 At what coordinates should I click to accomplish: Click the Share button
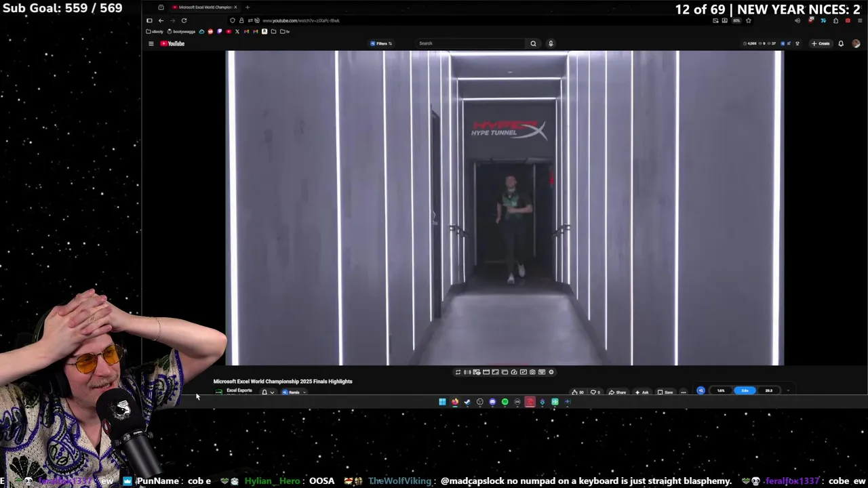point(616,392)
